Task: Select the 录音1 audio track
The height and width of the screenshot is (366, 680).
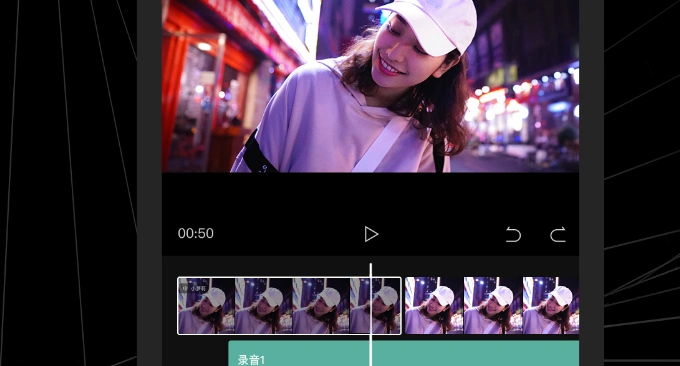Action: [x=404, y=353]
